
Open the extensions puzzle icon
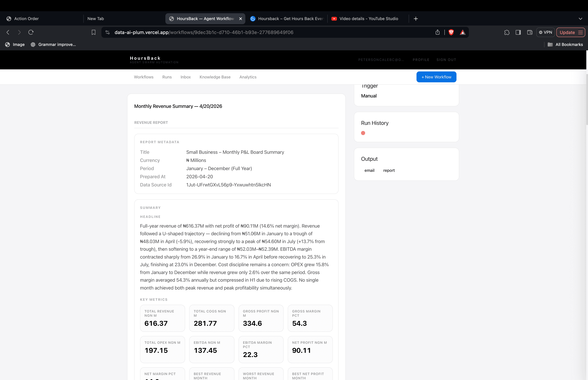click(507, 32)
